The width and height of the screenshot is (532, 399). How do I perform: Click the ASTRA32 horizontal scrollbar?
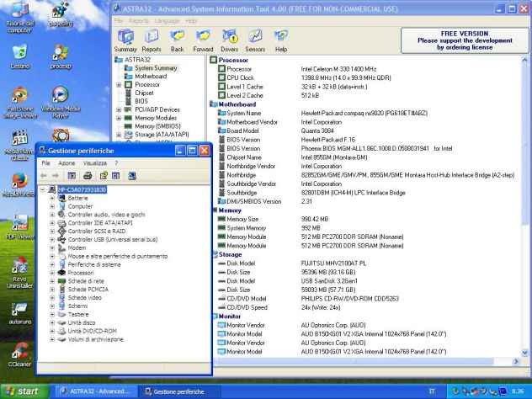coord(354,361)
